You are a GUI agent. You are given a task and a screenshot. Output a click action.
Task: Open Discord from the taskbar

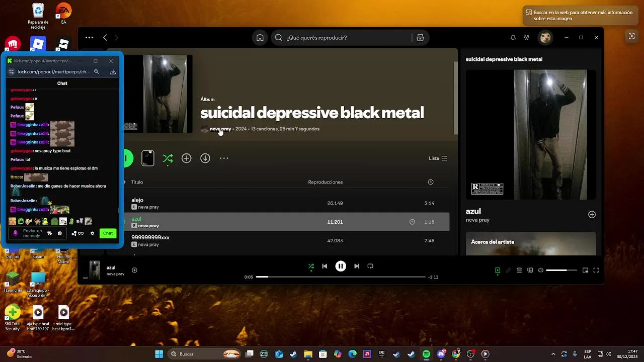click(x=441, y=354)
